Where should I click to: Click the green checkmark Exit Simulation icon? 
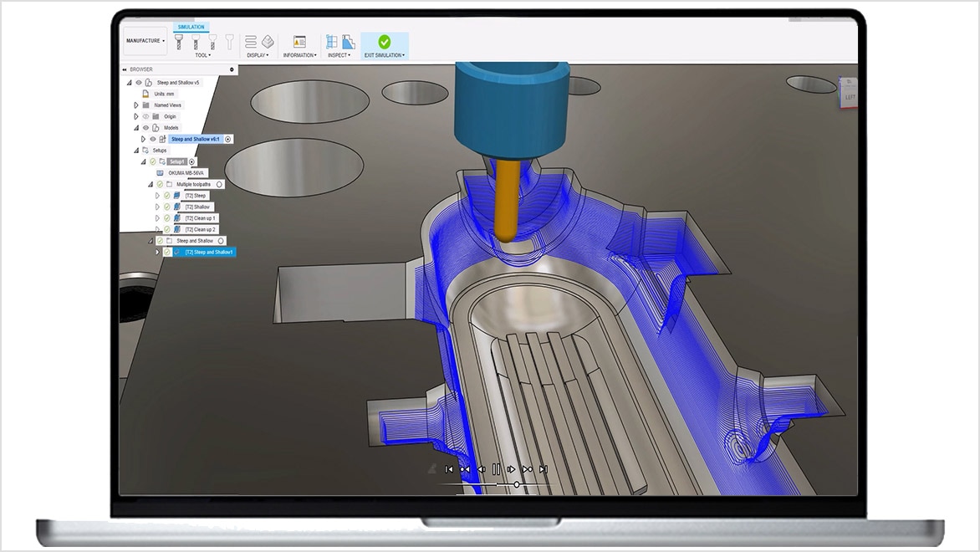pos(384,41)
